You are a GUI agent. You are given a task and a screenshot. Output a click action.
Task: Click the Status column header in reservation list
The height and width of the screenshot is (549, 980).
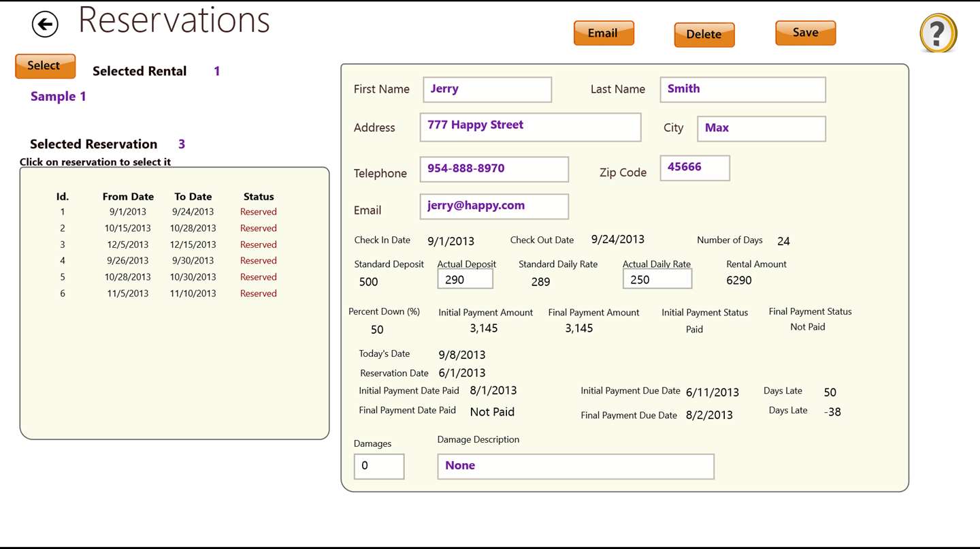tap(259, 197)
